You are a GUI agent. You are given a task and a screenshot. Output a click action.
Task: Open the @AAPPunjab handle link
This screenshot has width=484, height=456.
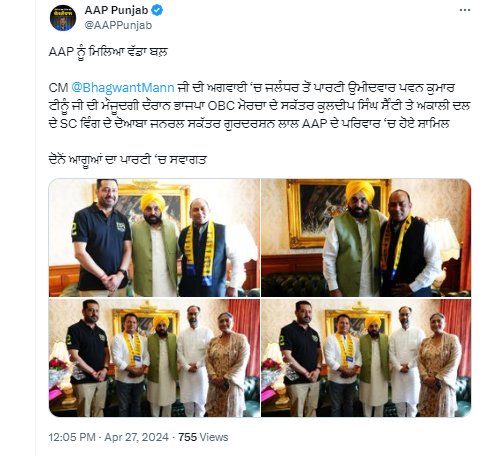point(118,25)
